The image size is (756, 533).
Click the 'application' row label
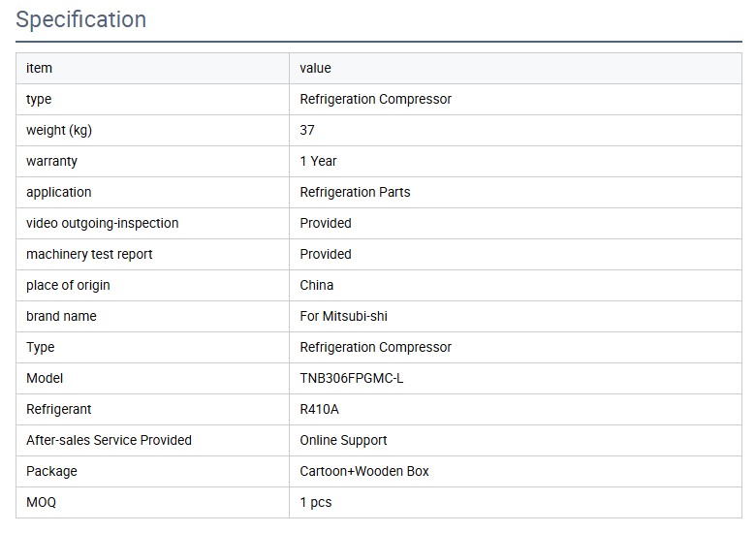[x=59, y=192]
